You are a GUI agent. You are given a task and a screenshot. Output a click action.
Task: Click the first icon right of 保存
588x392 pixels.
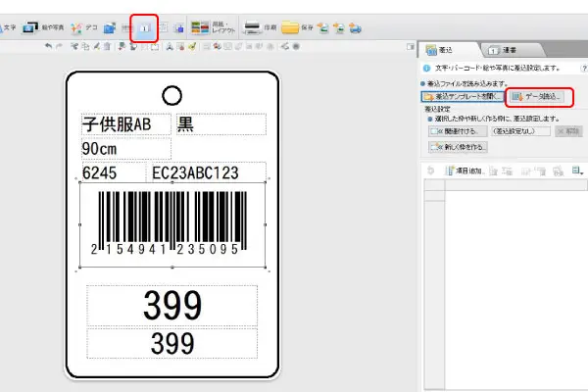click(322, 28)
